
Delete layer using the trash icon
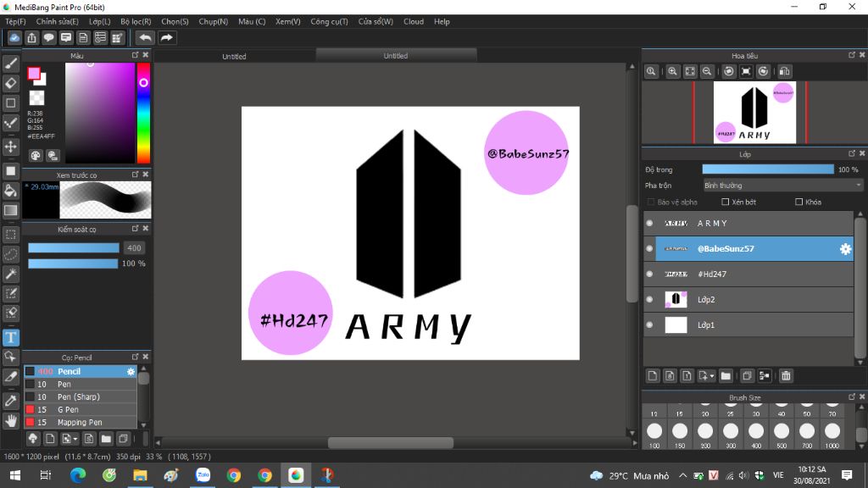tap(786, 376)
